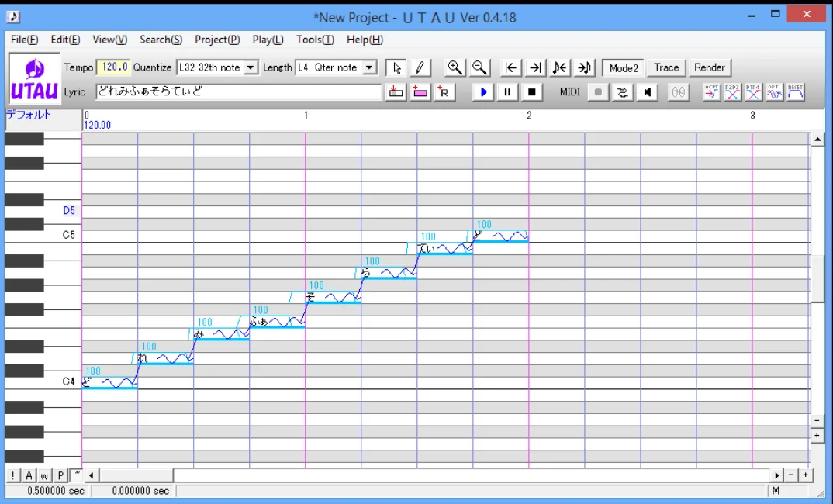Open the Edit menu
This screenshot has height=504, width=833.
click(x=65, y=40)
